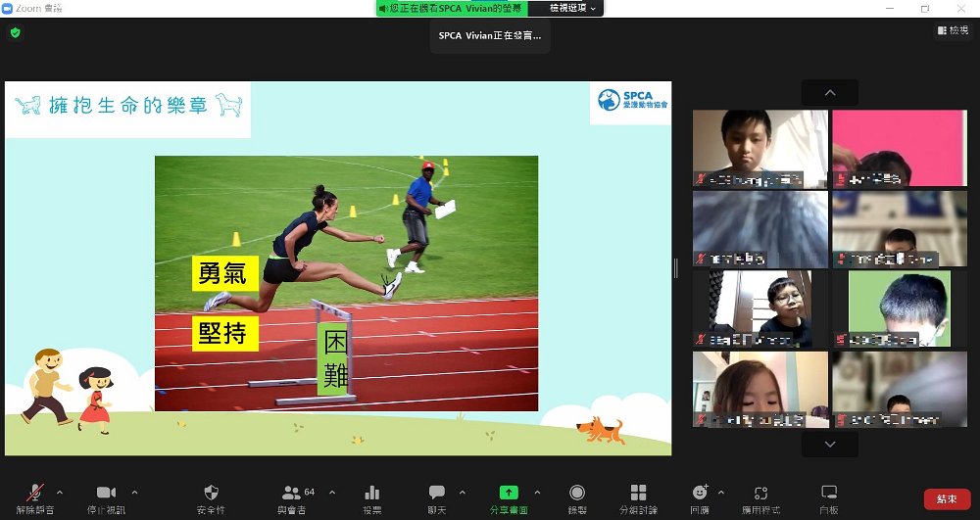Expand video options arrow beside the camera
The height and width of the screenshot is (520, 980).
[x=134, y=492]
